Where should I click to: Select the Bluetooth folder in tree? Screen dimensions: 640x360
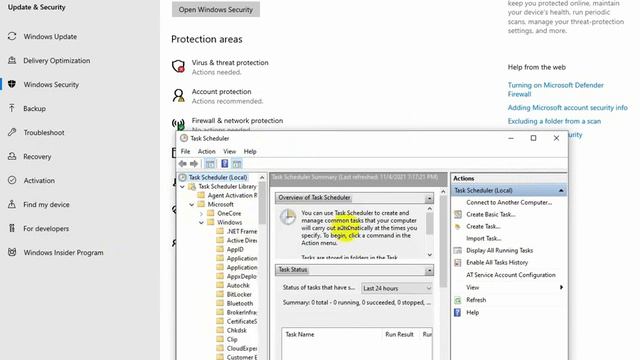240,303
